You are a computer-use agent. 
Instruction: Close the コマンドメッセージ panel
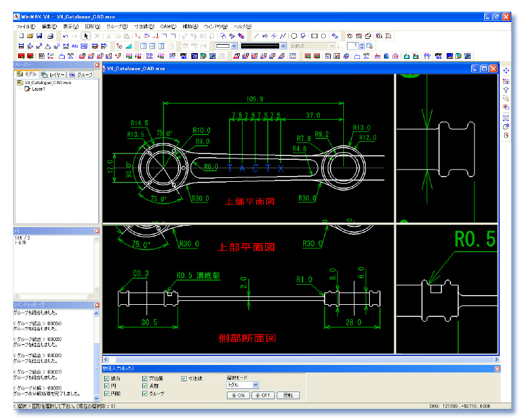(x=97, y=305)
